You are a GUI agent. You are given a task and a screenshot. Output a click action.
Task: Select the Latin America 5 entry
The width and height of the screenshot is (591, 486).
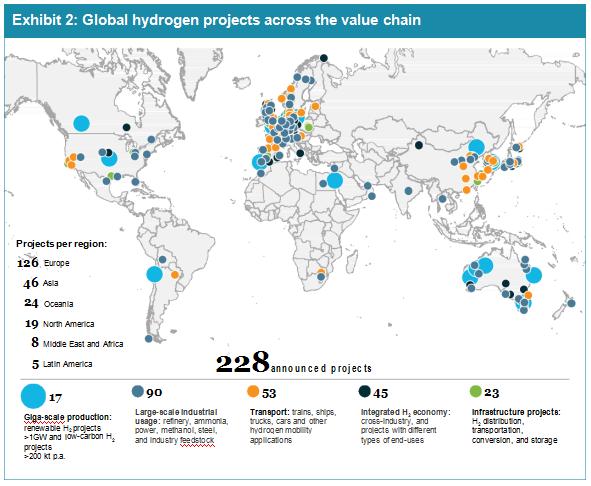(x=62, y=364)
